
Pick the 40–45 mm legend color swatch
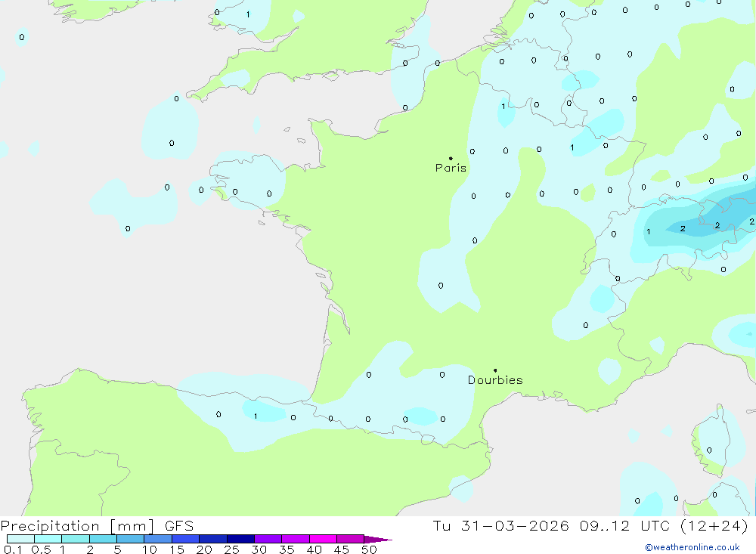pyautogui.click(x=323, y=539)
